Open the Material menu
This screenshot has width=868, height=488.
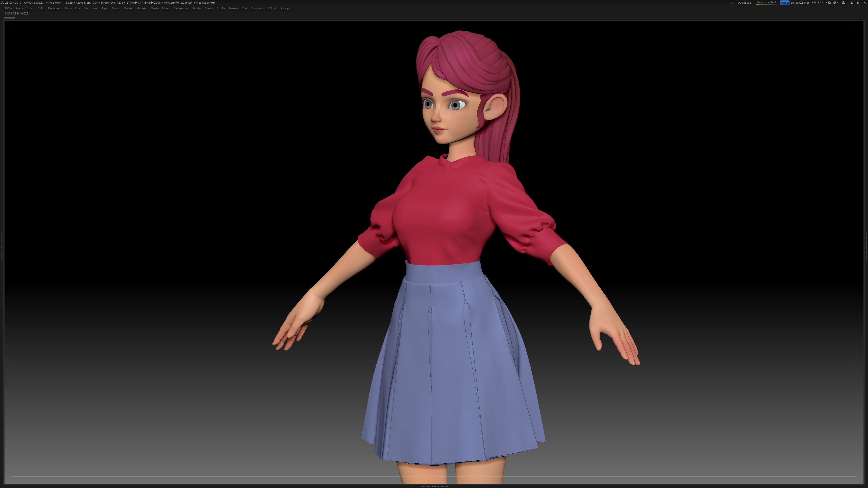[142, 8]
